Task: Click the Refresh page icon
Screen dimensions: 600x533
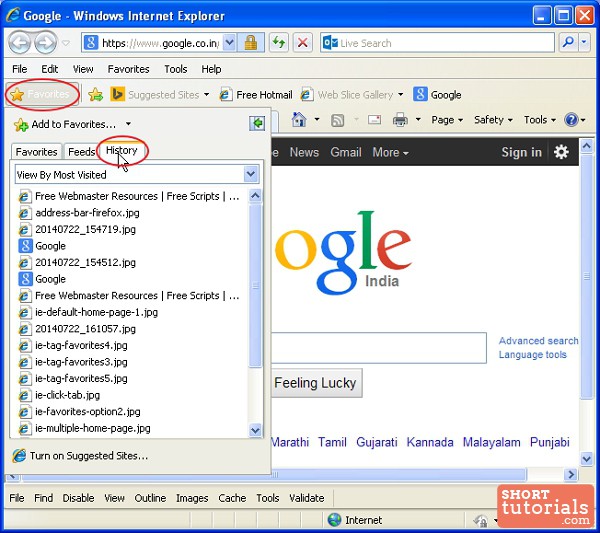Action: coord(277,43)
